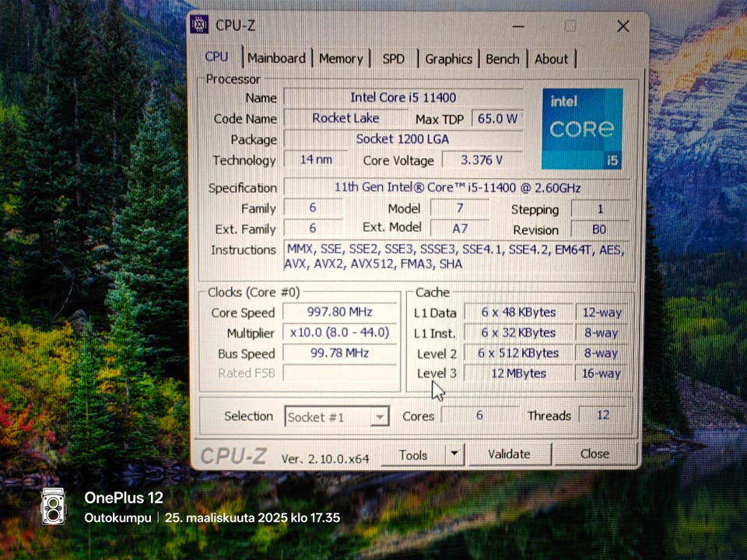Switch to the CPU tab
Viewport: 747px width, 560px height.
[x=216, y=57]
